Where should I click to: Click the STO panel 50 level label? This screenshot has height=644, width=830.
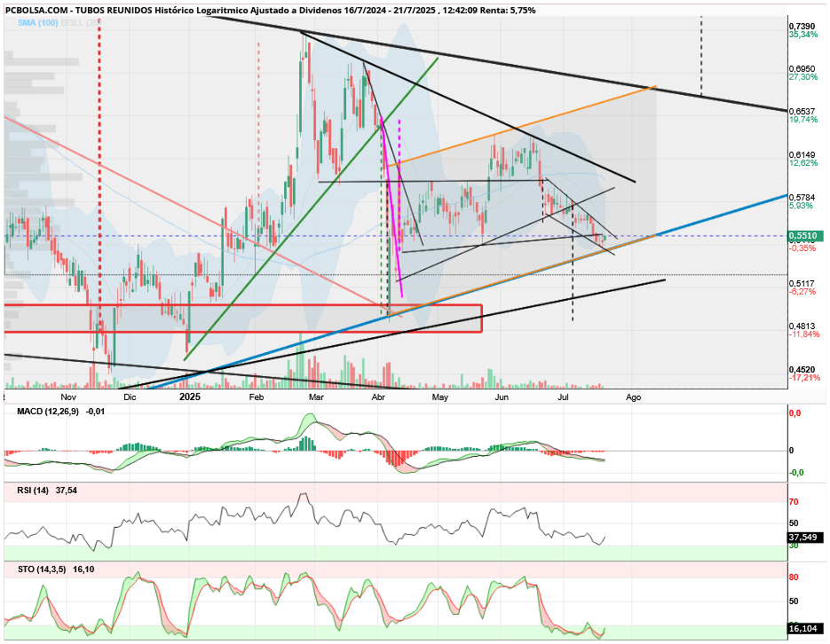[794, 601]
